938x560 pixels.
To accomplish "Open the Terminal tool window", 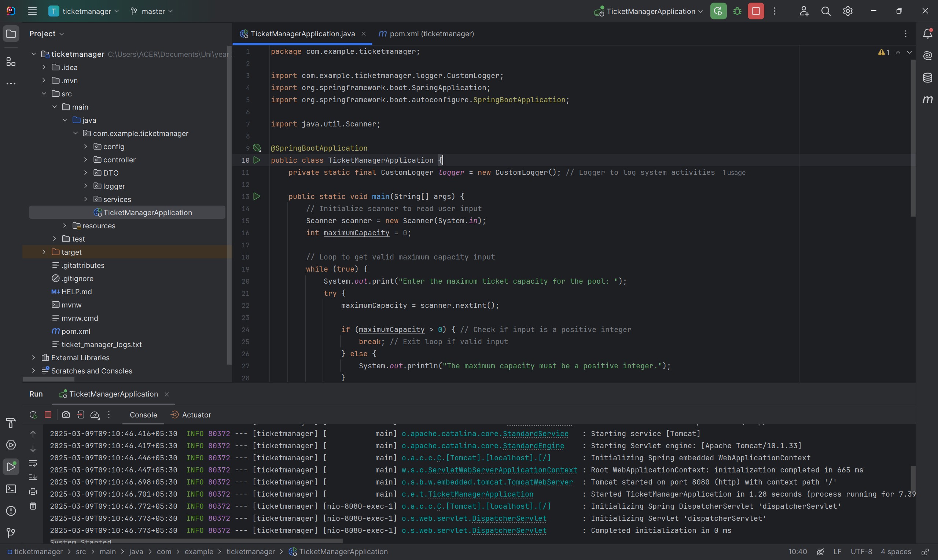I will (x=11, y=489).
